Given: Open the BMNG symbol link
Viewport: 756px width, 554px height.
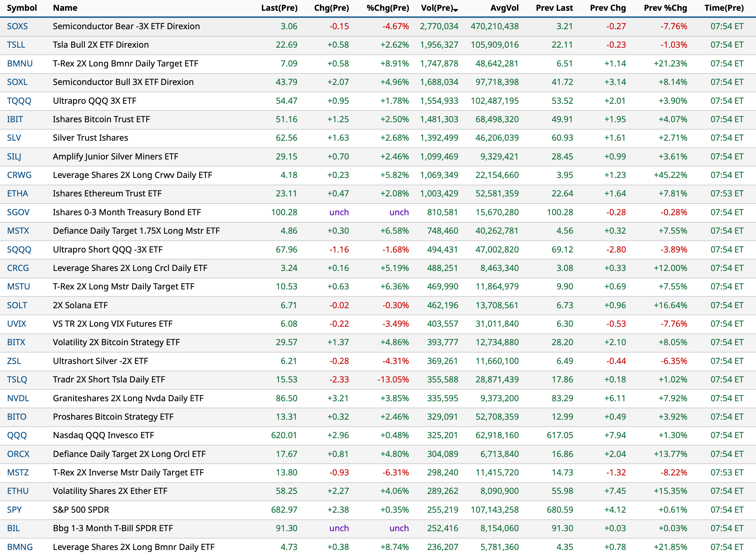Looking at the screenshot, I should click(x=20, y=547).
